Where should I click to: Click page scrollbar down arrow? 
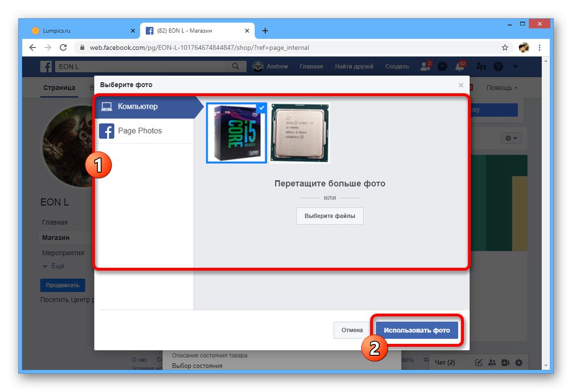(546, 365)
